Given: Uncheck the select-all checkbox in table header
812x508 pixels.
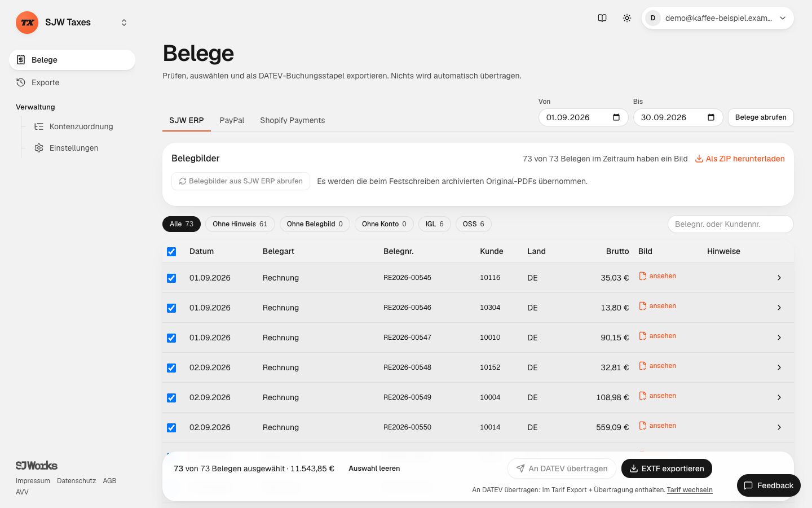Looking at the screenshot, I should (x=171, y=252).
